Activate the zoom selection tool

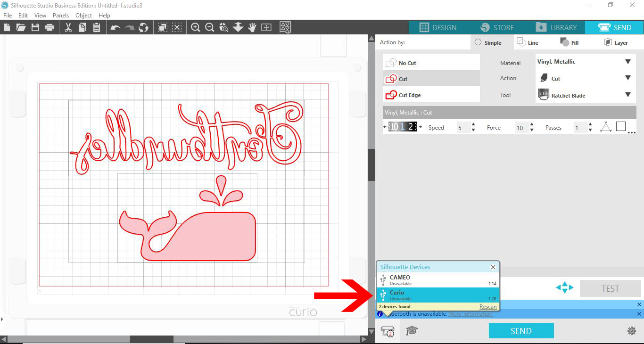224,27
